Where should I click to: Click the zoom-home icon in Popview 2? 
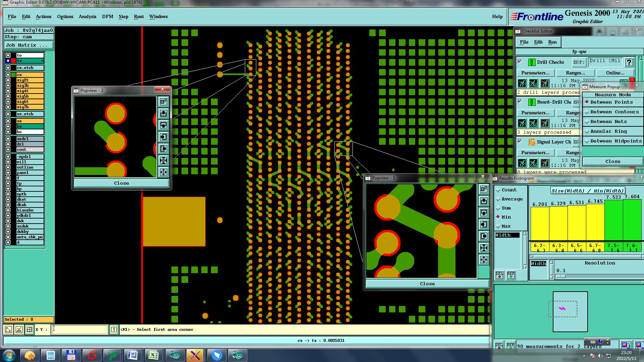click(163, 102)
